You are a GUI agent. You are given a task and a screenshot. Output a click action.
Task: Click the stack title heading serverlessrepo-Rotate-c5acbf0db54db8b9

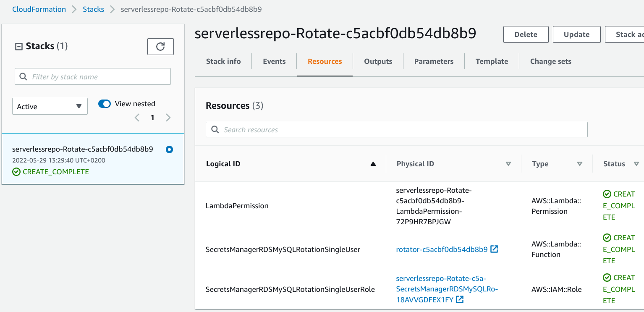pos(335,34)
